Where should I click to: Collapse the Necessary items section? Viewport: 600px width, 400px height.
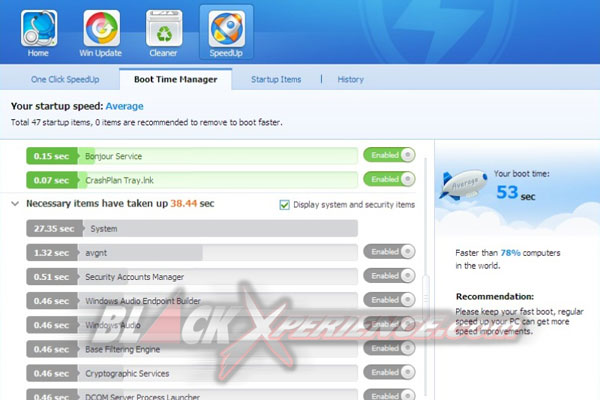pos(15,204)
